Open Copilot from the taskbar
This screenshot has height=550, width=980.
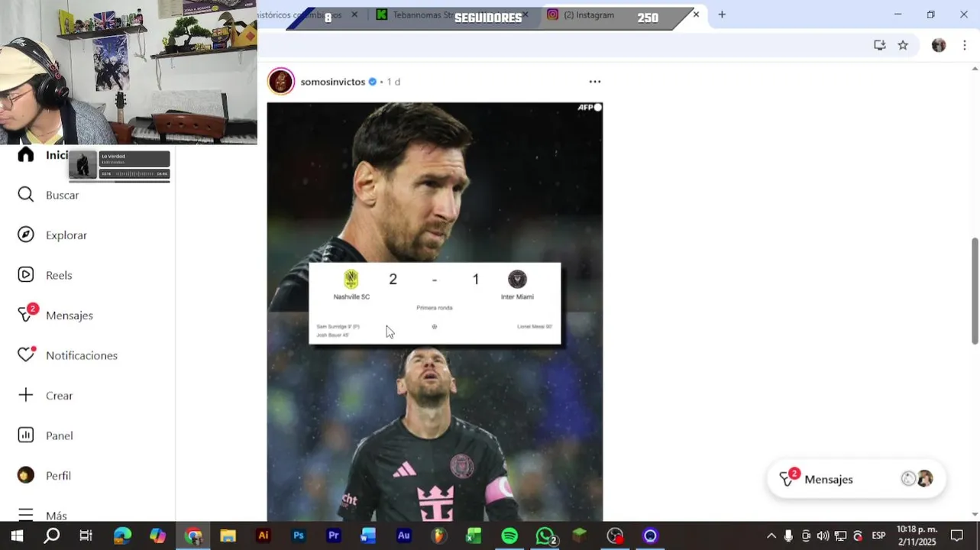(157, 536)
